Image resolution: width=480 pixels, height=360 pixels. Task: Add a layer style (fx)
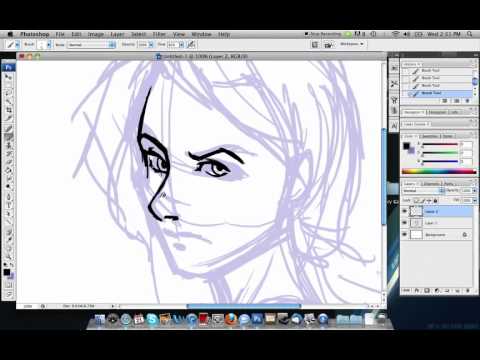(417, 291)
